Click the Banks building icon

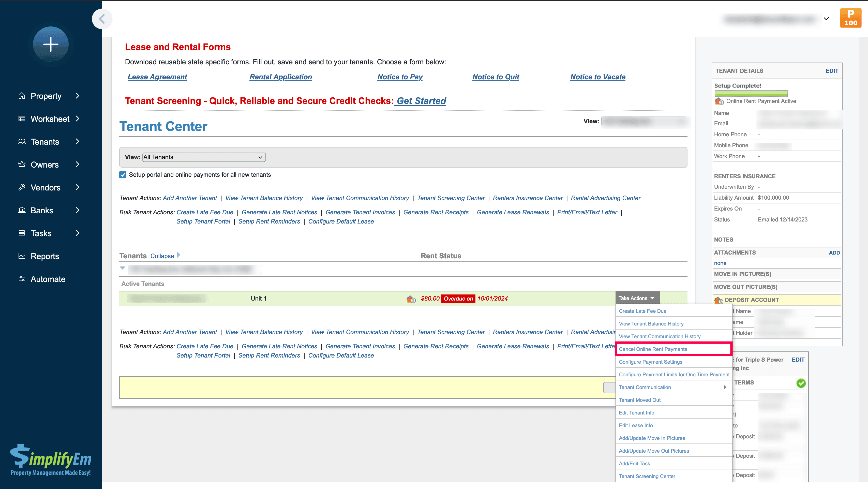[22, 210]
